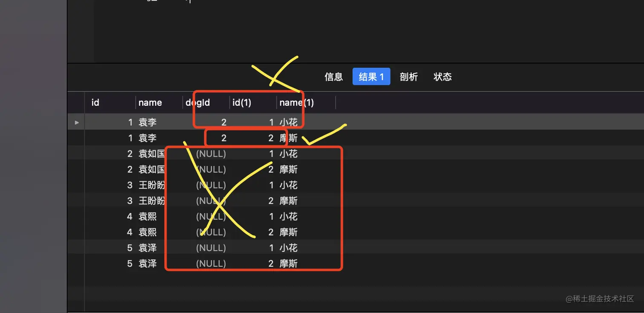644x313 pixels.
Task: Click (NULL) in 袁泽 row with 摩斯
Action: click(211, 264)
